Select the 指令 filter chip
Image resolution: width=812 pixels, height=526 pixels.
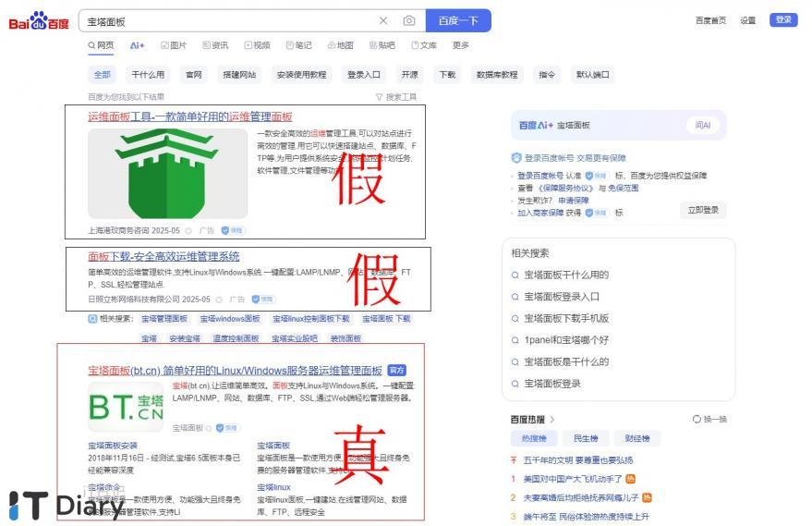(x=547, y=75)
